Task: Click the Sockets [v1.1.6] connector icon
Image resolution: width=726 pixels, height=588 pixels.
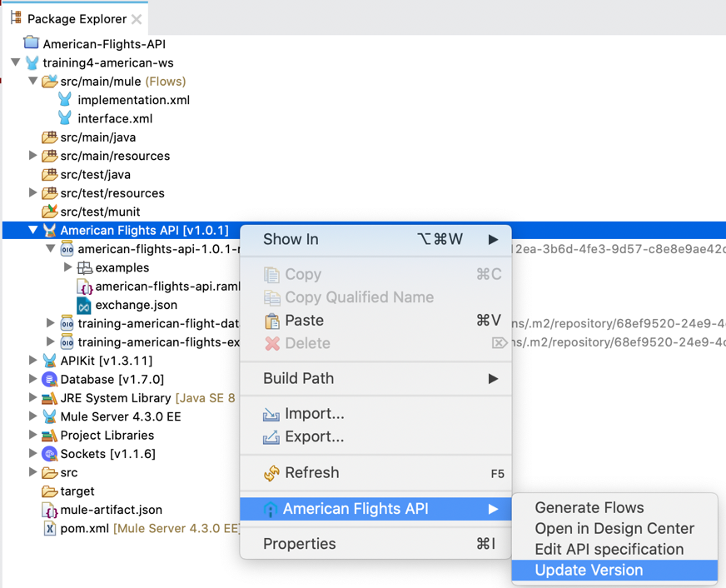Action: tap(50, 454)
